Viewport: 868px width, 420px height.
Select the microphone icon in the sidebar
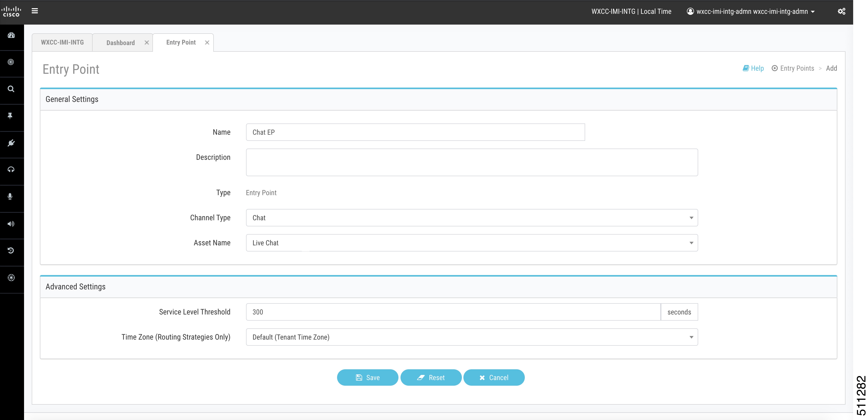click(10, 197)
